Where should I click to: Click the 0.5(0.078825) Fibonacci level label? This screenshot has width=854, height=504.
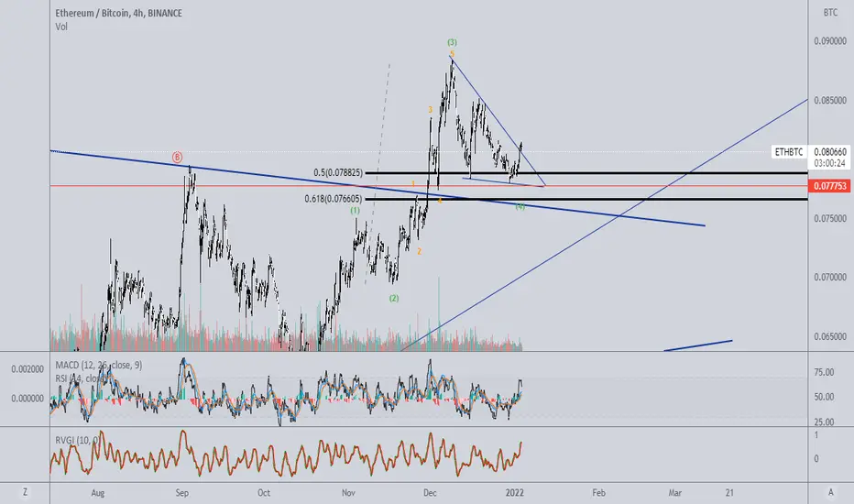[x=338, y=172]
